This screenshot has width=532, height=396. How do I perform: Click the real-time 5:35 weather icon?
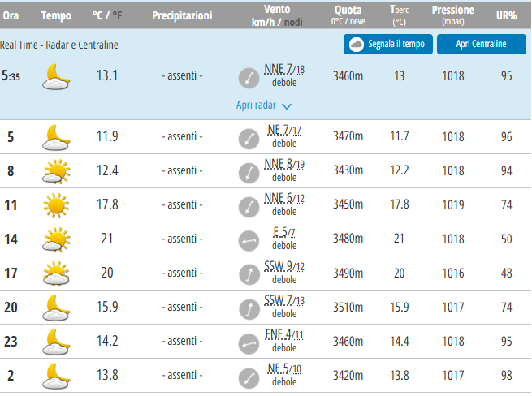pyautogui.click(x=56, y=76)
